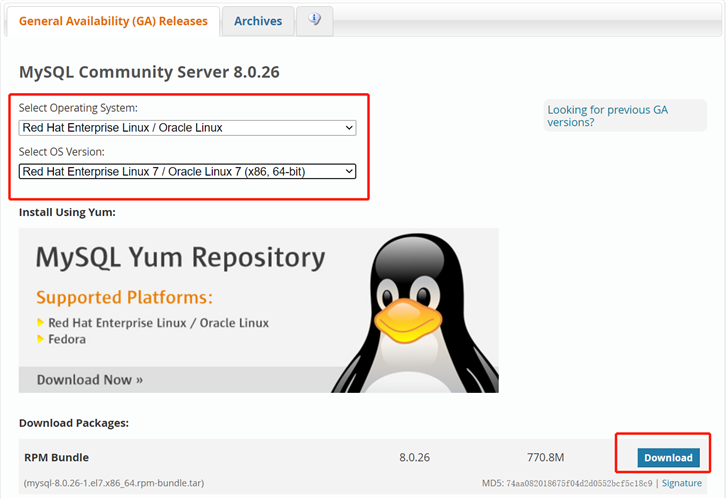Screen dimensions: 727x499
Task: Click Download Now in the Yum banner
Action: pyautogui.click(x=89, y=380)
